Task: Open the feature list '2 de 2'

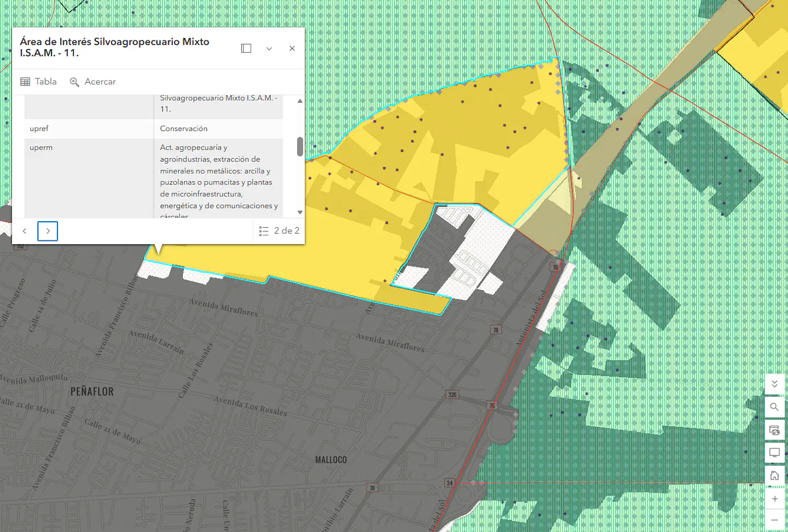Action: point(279,231)
